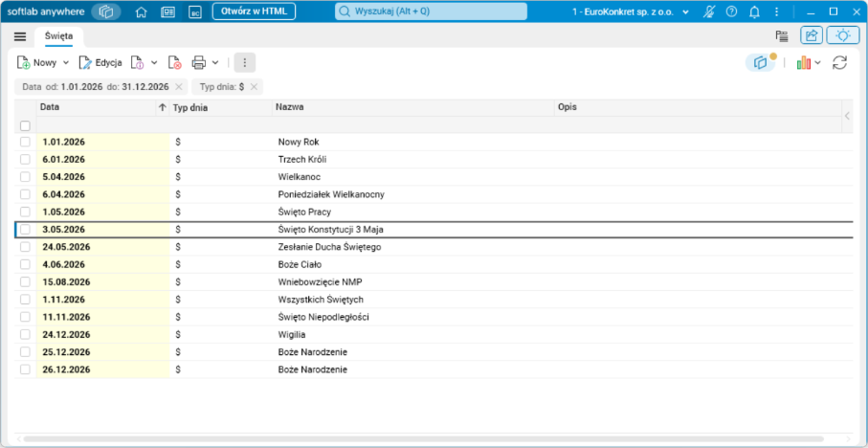
Task: Click the Otwórz w HTML button
Action: pos(255,11)
